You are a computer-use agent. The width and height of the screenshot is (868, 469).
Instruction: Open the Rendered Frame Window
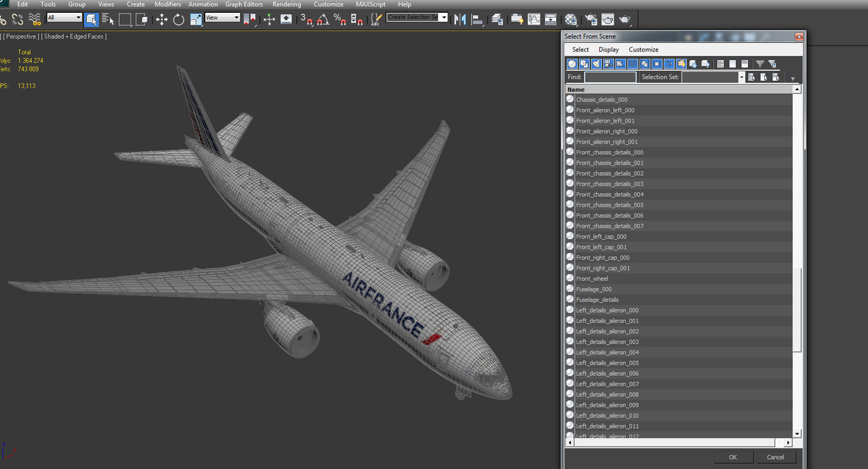coord(608,19)
